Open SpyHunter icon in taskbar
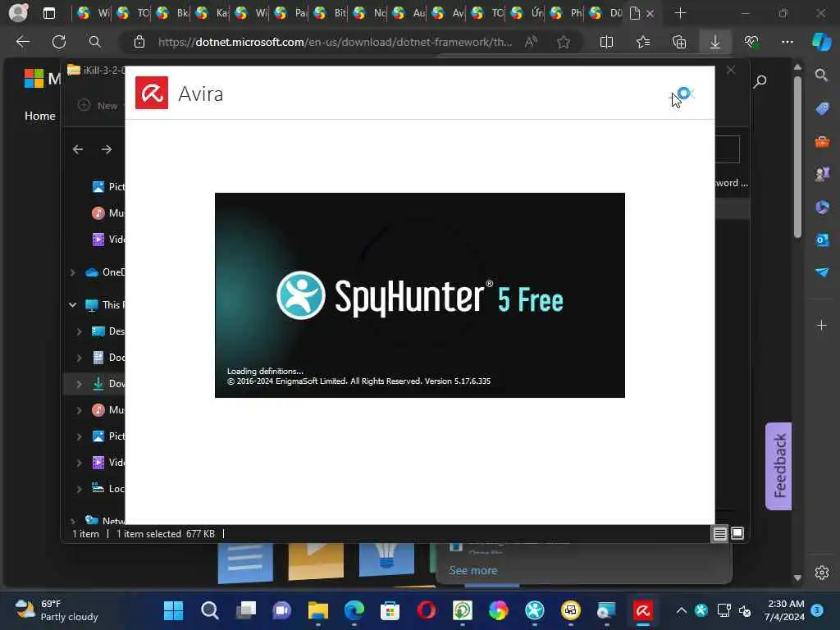The width and height of the screenshot is (840, 630). pyautogui.click(x=534, y=610)
